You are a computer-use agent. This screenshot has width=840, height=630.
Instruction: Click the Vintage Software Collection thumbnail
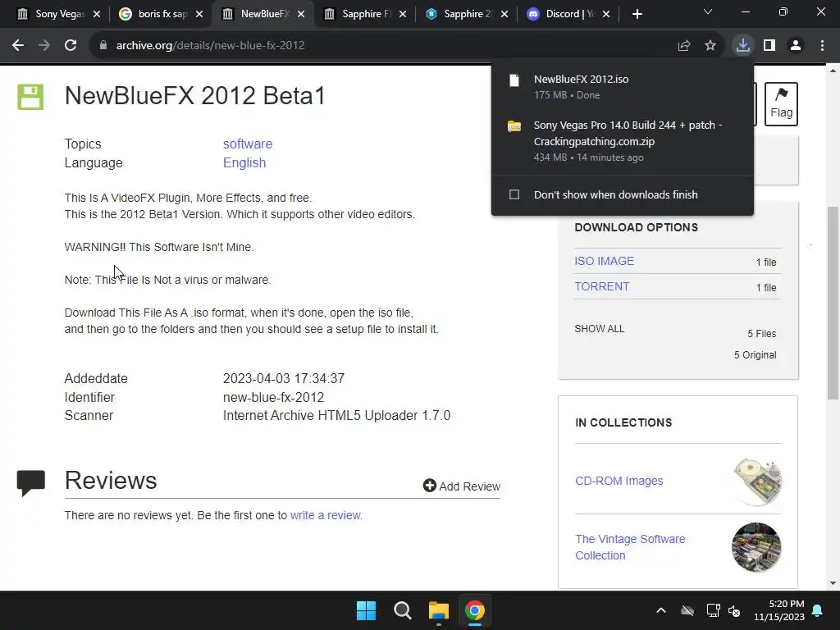pyautogui.click(x=756, y=547)
